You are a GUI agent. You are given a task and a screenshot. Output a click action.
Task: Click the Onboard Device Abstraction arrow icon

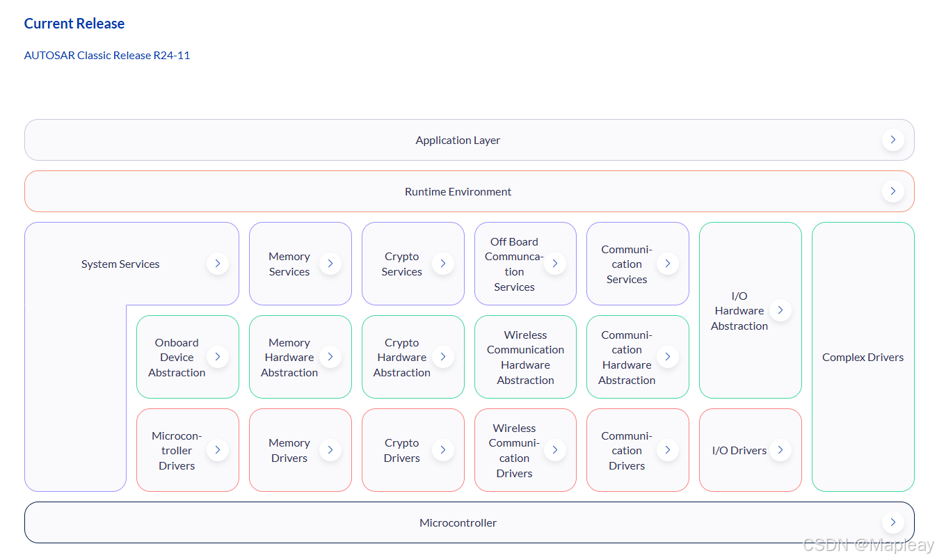(218, 357)
